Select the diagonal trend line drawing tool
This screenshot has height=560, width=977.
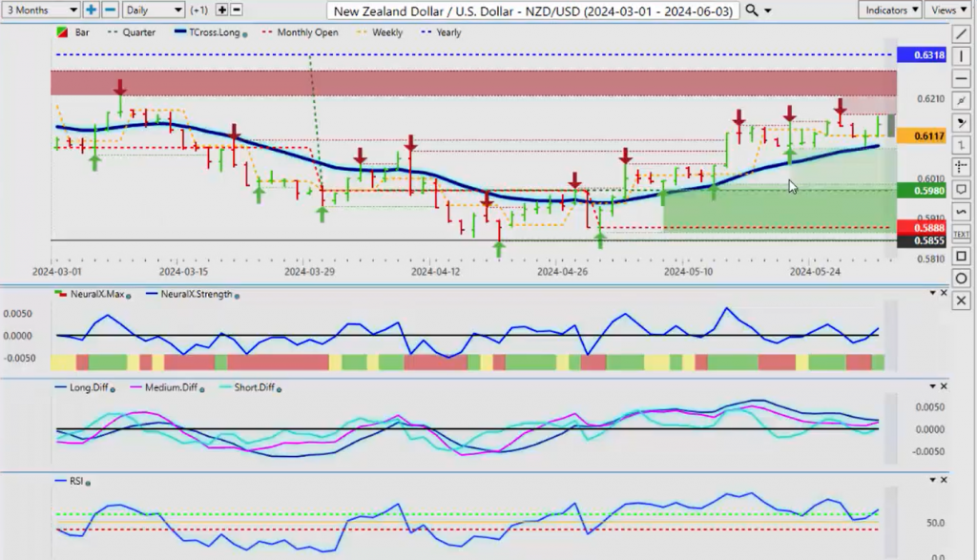[x=961, y=34]
